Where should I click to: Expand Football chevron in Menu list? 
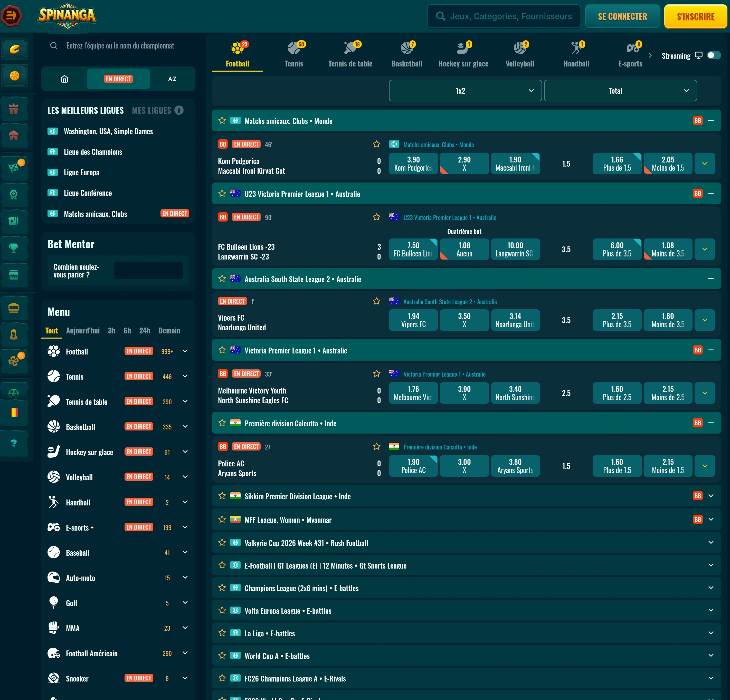click(185, 351)
